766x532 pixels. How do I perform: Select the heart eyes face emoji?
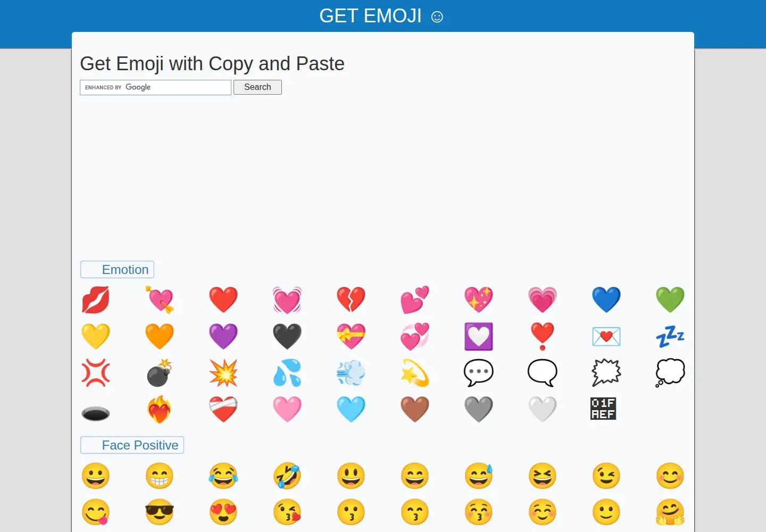[223, 512]
